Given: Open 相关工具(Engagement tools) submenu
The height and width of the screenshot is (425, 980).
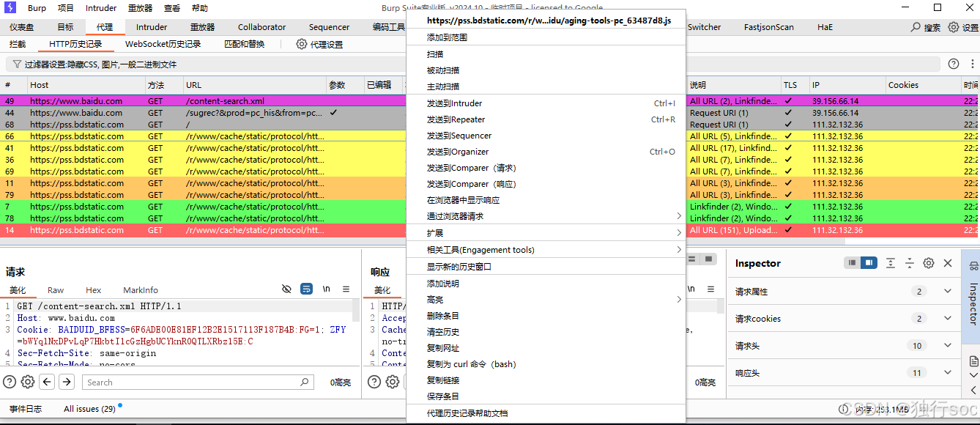Looking at the screenshot, I should click(546, 250).
